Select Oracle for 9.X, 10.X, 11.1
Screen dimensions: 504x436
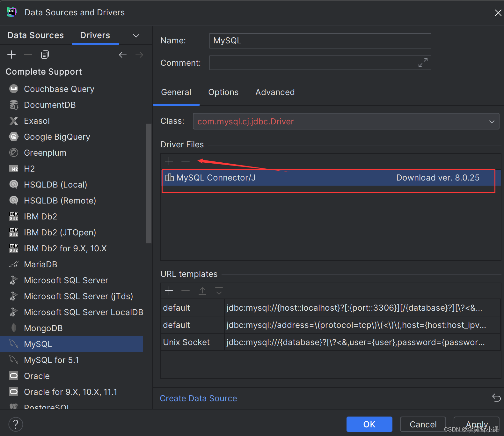[x=71, y=392]
